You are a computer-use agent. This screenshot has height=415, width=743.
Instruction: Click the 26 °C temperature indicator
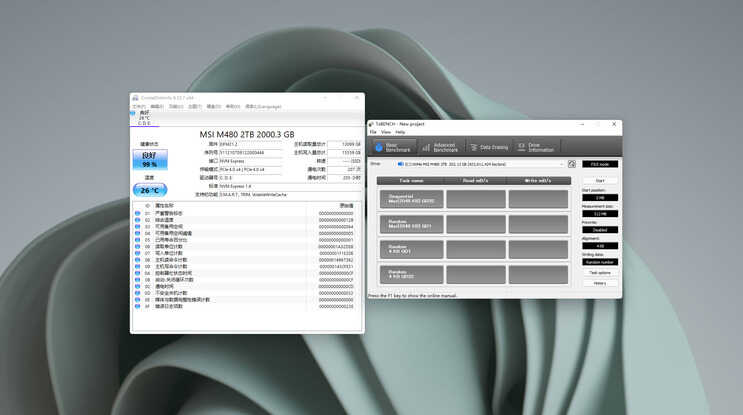click(x=150, y=190)
